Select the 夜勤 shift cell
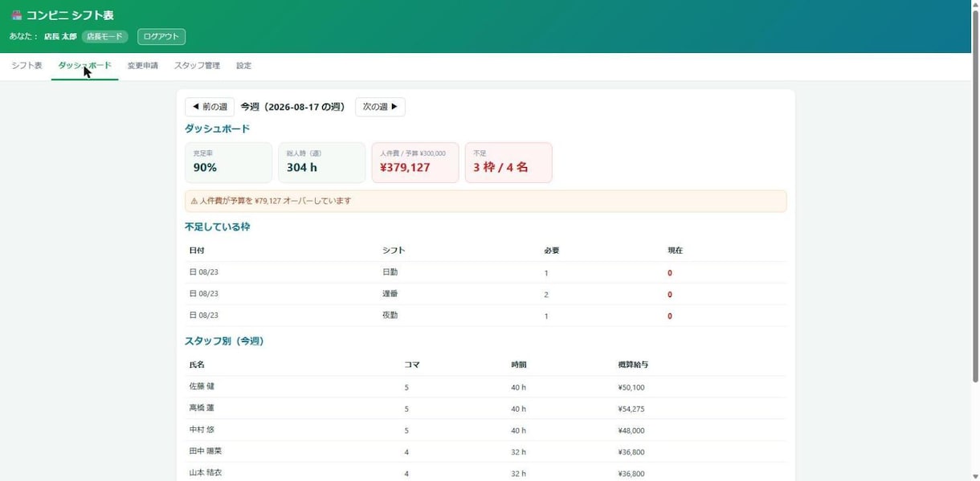Screen dimensions: 980x481 (x=390, y=316)
